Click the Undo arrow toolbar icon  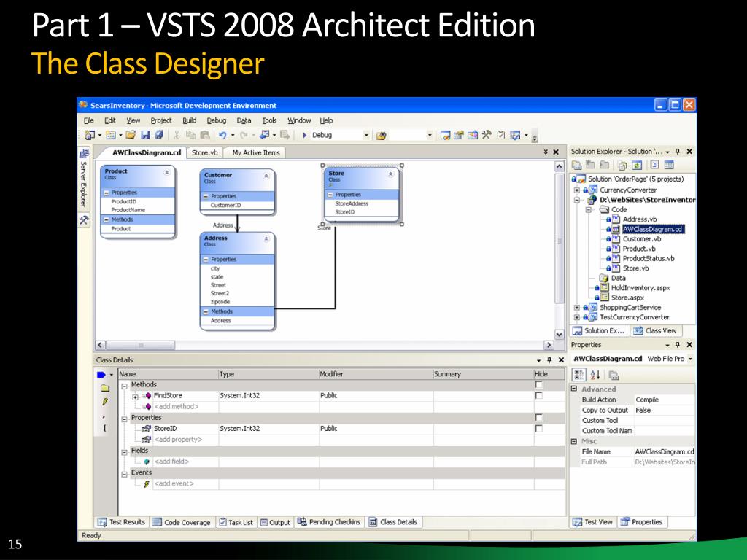pyautogui.click(x=222, y=135)
